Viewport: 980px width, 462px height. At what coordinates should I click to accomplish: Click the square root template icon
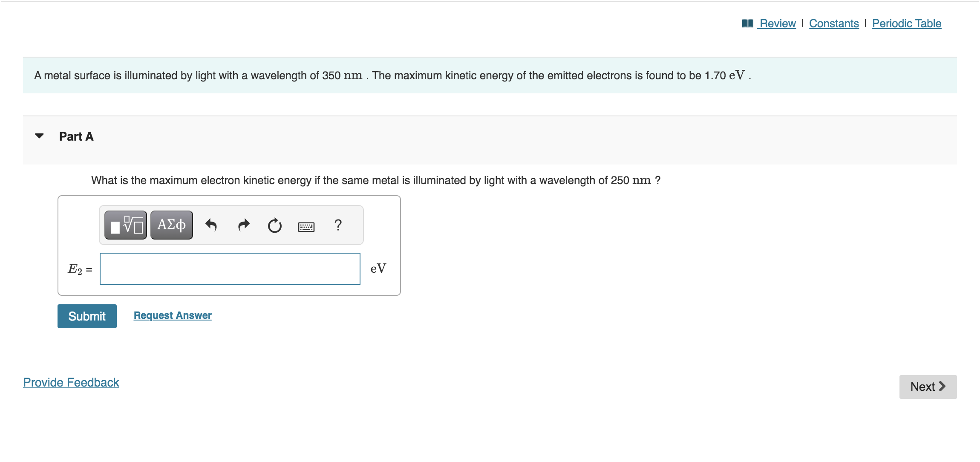(126, 225)
